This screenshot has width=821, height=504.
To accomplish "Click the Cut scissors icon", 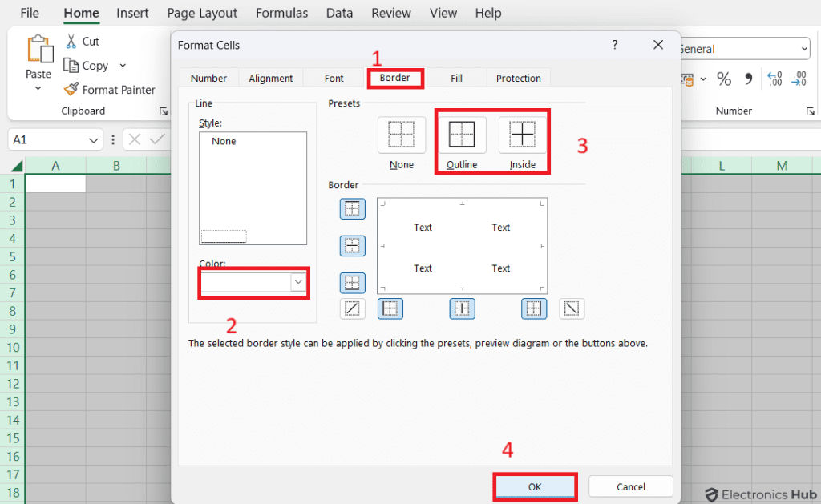I will (73, 40).
